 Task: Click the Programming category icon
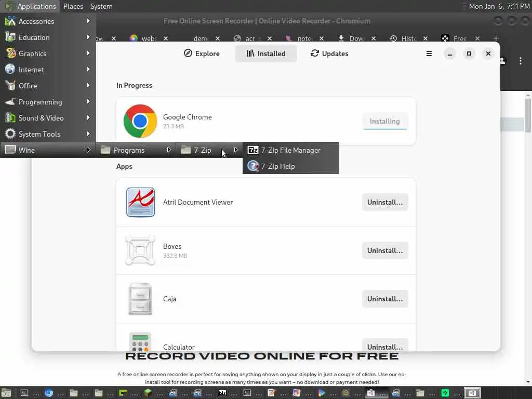[10, 101]
